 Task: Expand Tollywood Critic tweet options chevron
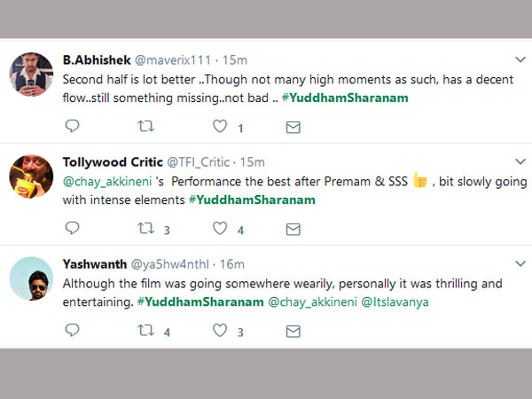tap(520, 161)
